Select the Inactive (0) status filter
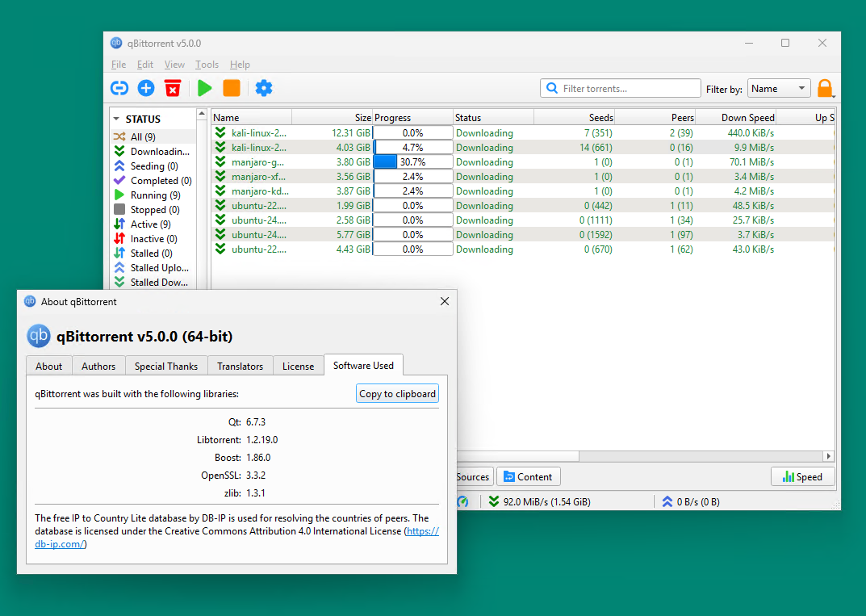This screenshot has width=866, height=616. tap(153, 239)
